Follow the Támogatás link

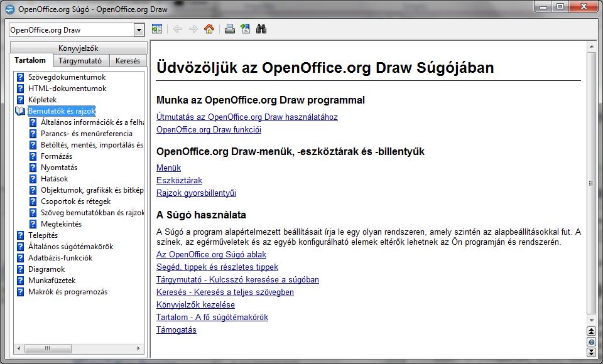[176, 329]
